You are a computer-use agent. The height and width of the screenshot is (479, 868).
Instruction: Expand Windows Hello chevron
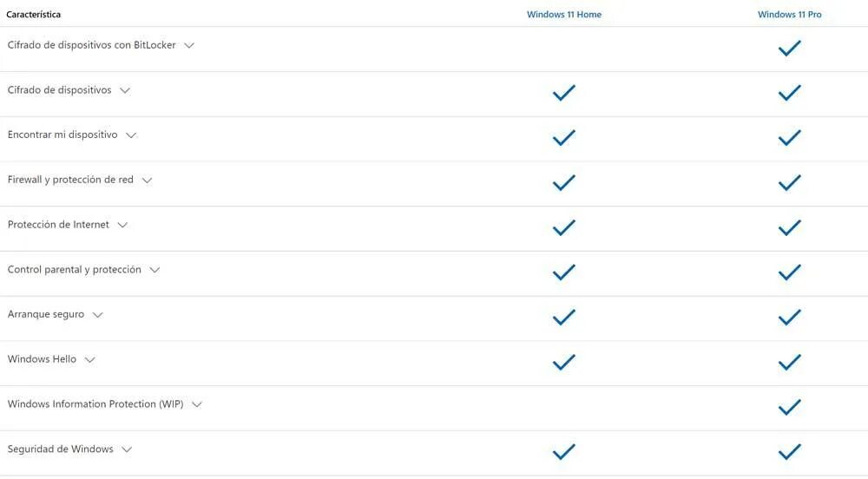[x=89, y=359]
